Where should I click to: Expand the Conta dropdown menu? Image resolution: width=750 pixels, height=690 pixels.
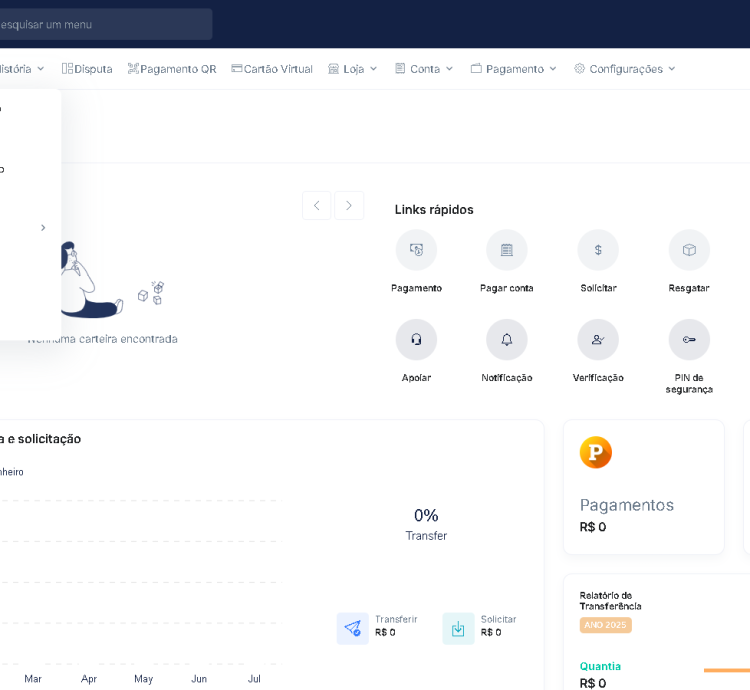(x=424, y=69)
